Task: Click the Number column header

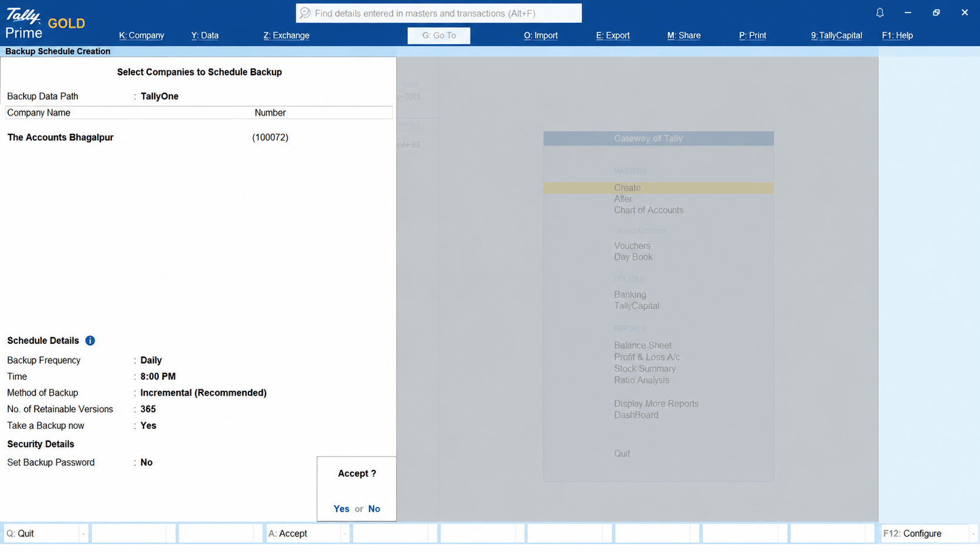Action: click(270, 113)
